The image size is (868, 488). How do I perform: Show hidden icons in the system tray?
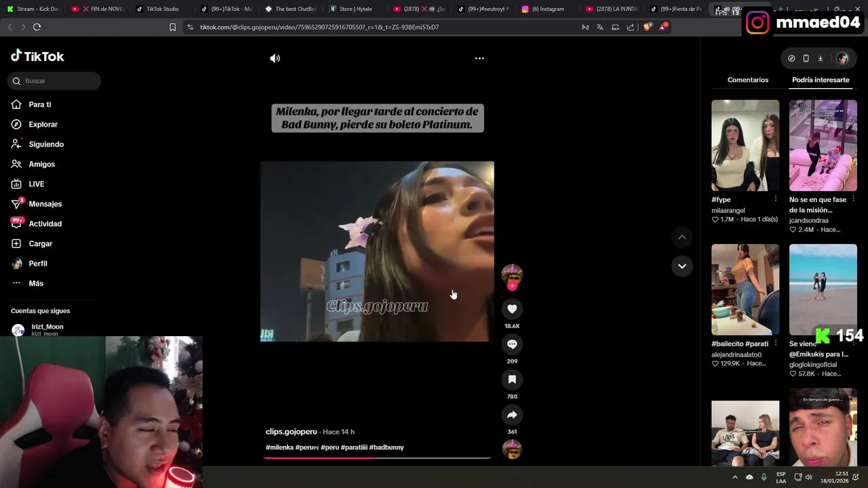click(x=734, y=477)
